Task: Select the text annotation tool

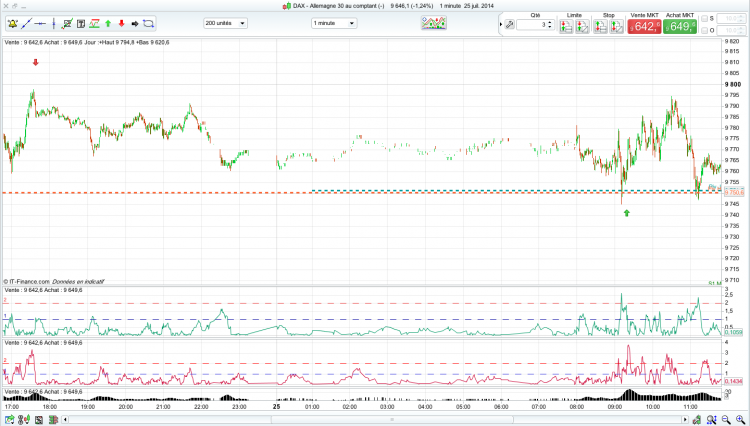Action: click(81, 23)
